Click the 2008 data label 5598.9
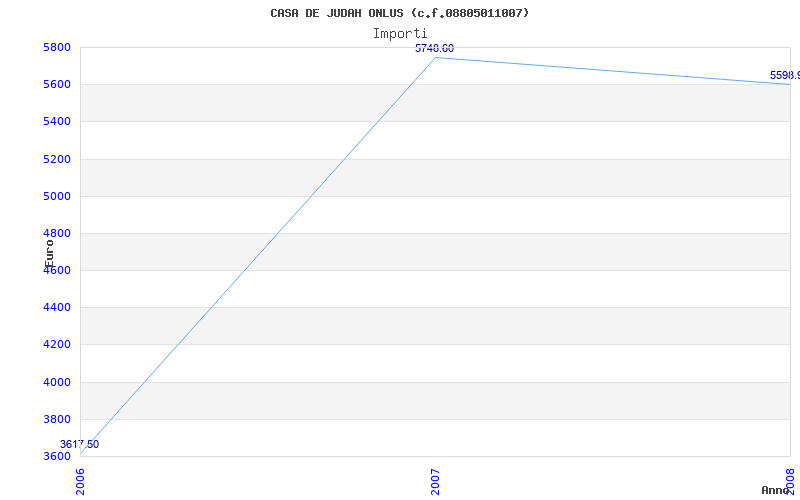 [x=785, y=76]
